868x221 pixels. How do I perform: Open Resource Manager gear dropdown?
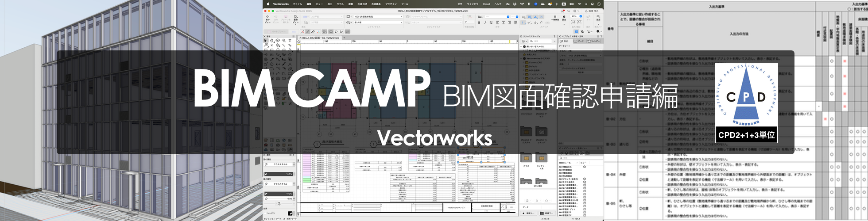click(524, 41)
